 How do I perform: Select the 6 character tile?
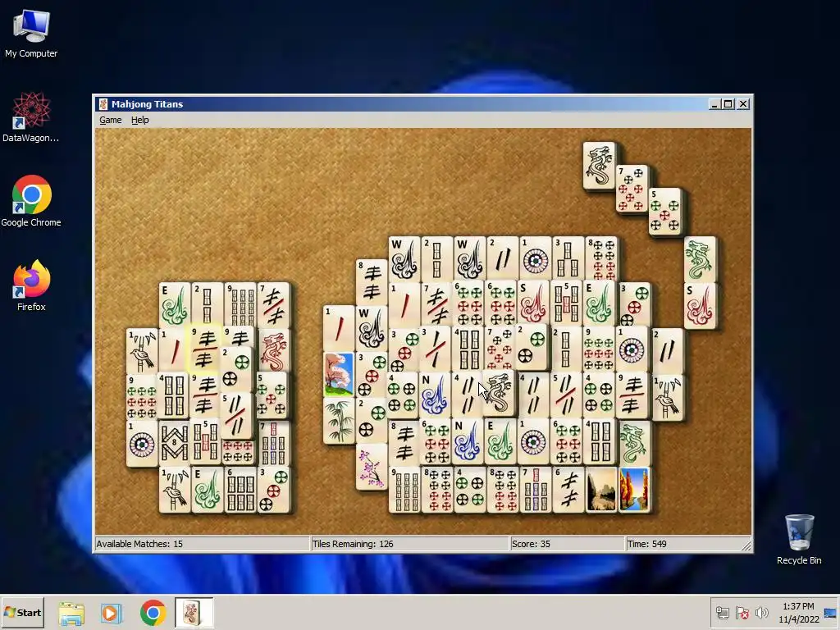[x=568, y=489]
